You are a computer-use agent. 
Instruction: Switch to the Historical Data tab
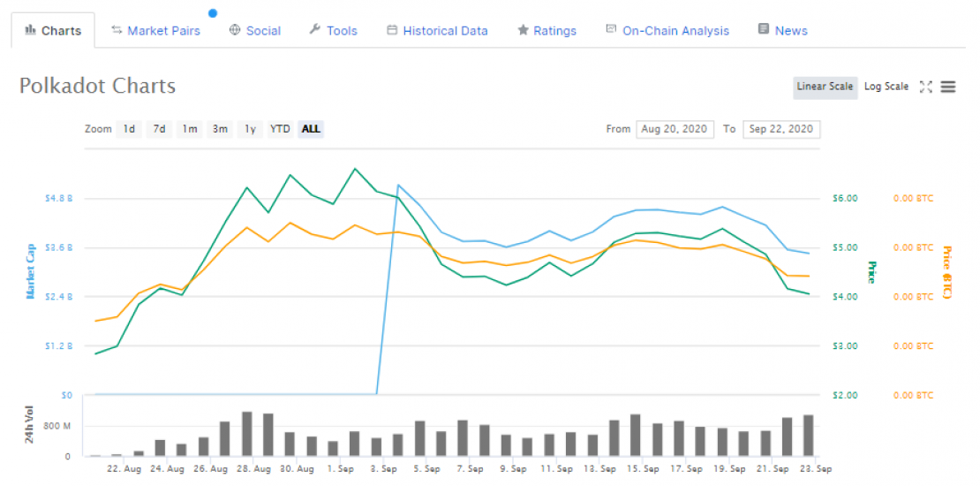[445, 31]
